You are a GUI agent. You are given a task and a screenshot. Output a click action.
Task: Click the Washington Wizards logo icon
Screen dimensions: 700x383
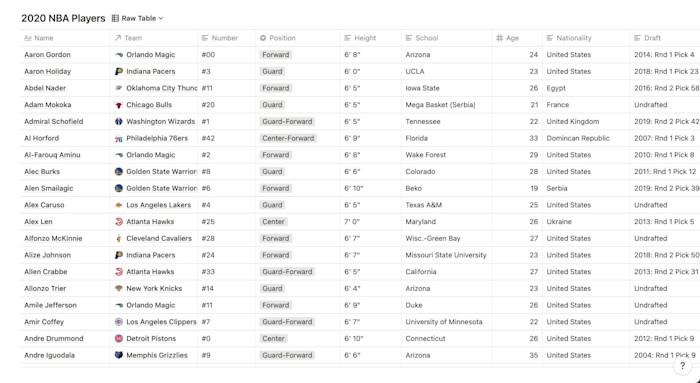pos(119,121)
